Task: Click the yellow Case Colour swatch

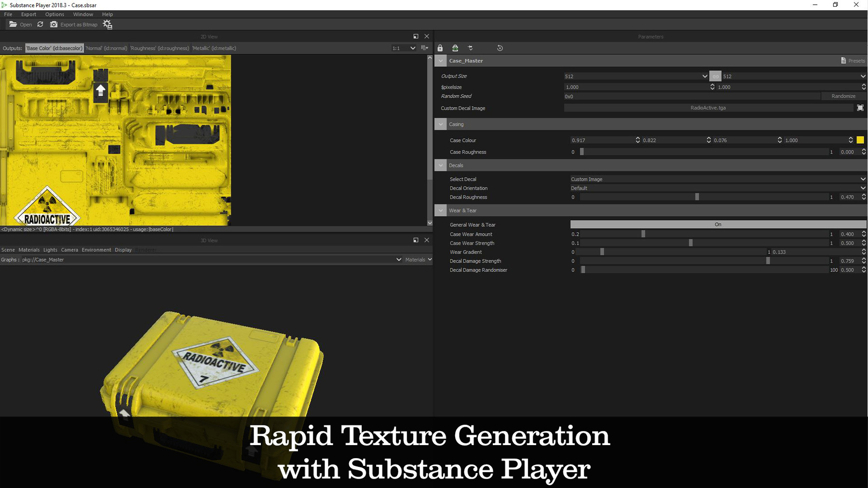Action: tap(860, 140)
